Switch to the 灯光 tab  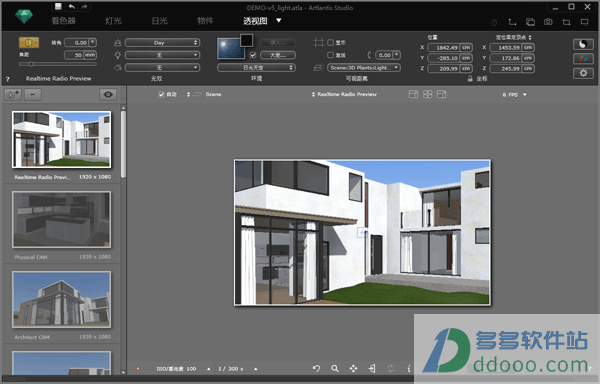(113, 21)
